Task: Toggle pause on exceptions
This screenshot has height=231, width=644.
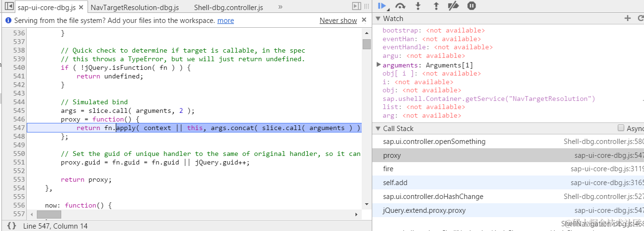Action: tap(471, 6)
